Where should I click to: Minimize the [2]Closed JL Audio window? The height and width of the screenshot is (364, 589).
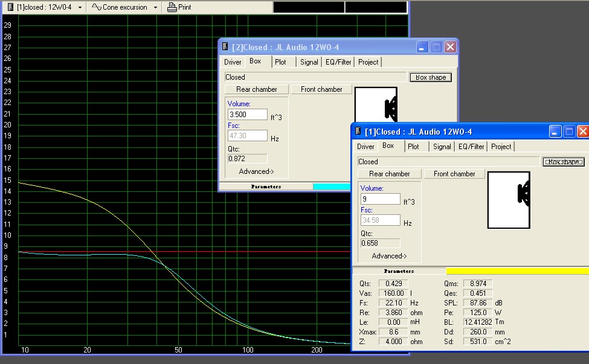(x=422, y=47)
